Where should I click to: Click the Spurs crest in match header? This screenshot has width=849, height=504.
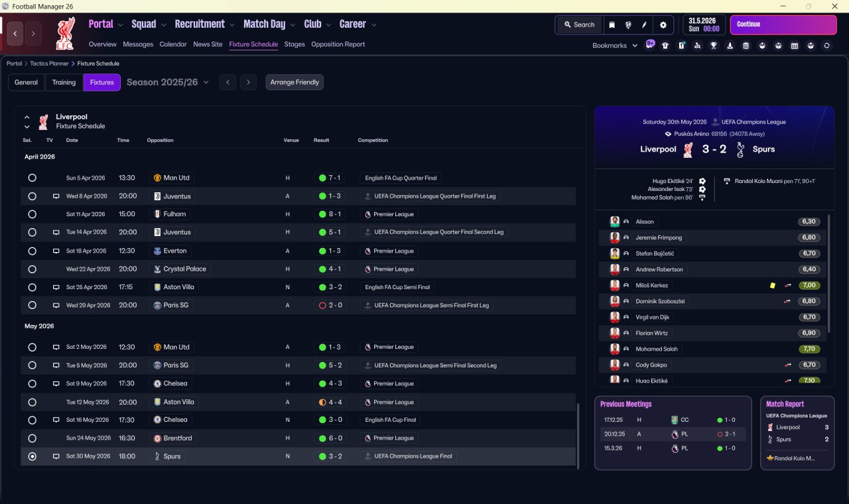742,149
